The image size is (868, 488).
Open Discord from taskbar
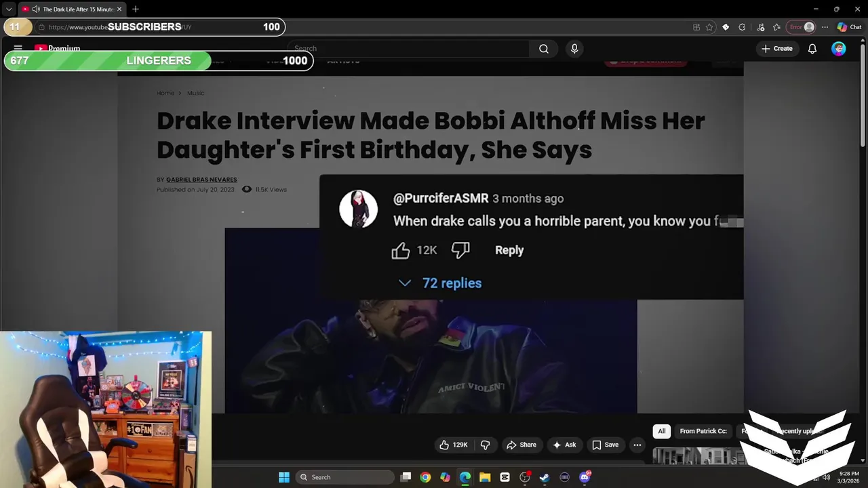585,477
